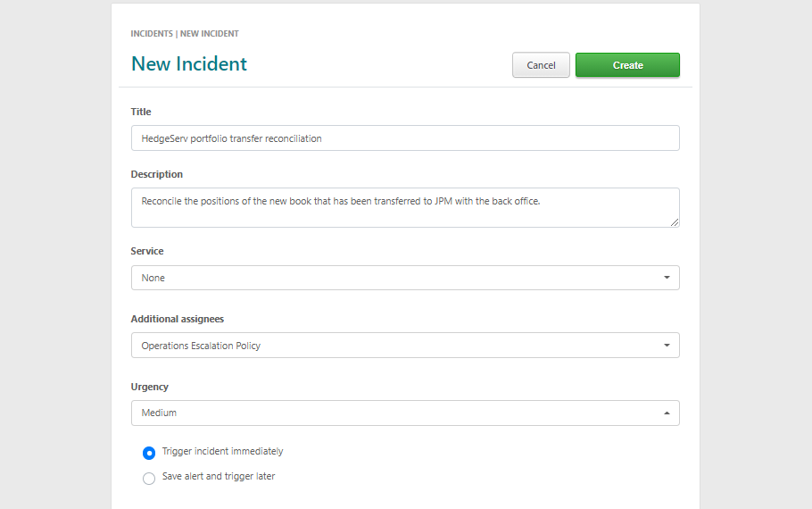812x509 pixels.
Task: Focus the Title input field
Action: click(x=405, y=138)
